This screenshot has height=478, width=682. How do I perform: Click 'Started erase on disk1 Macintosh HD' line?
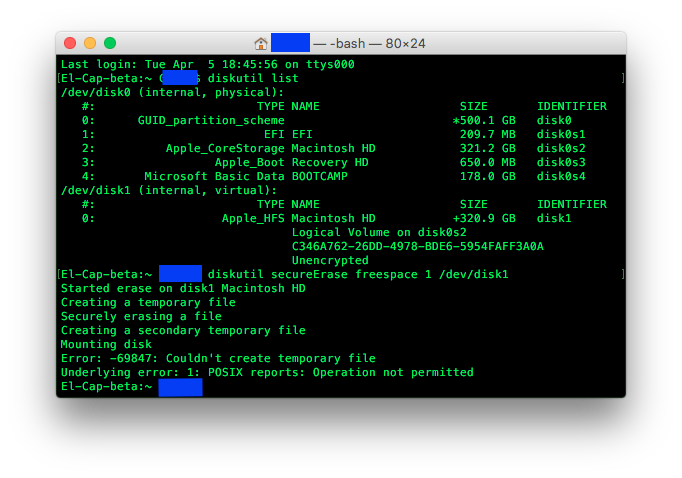tap(183, 288)
